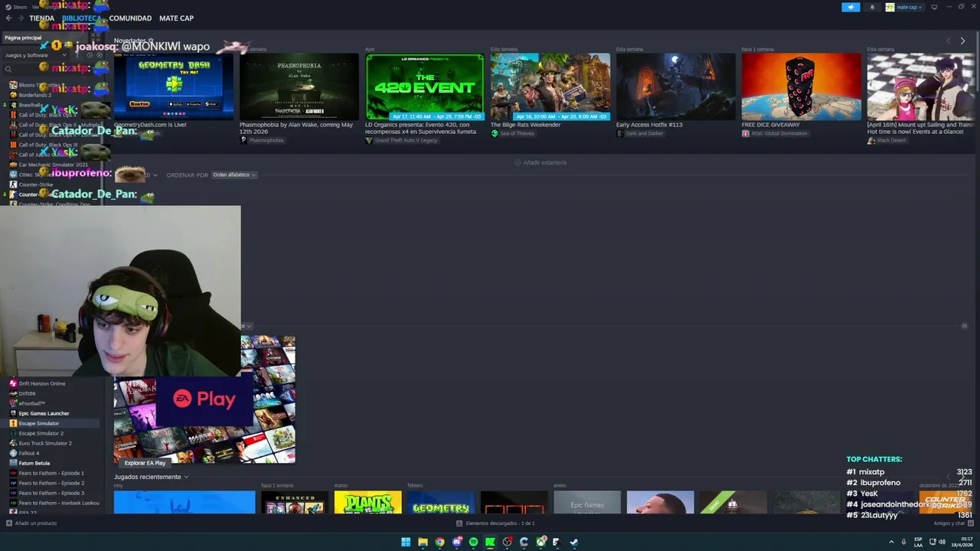Open the mate cap account dropdown

point(903,7)
